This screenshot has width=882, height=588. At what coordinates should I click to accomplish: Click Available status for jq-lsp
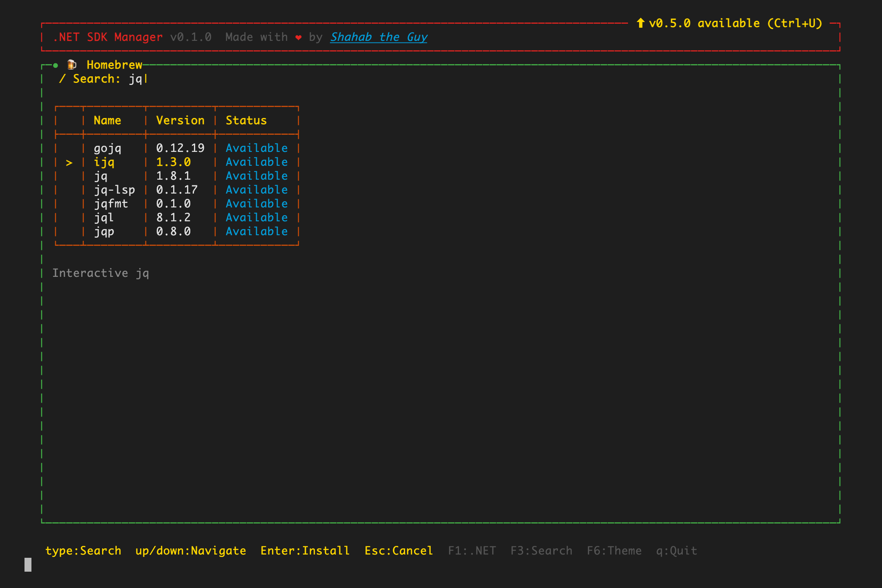(x=257, y=190)
